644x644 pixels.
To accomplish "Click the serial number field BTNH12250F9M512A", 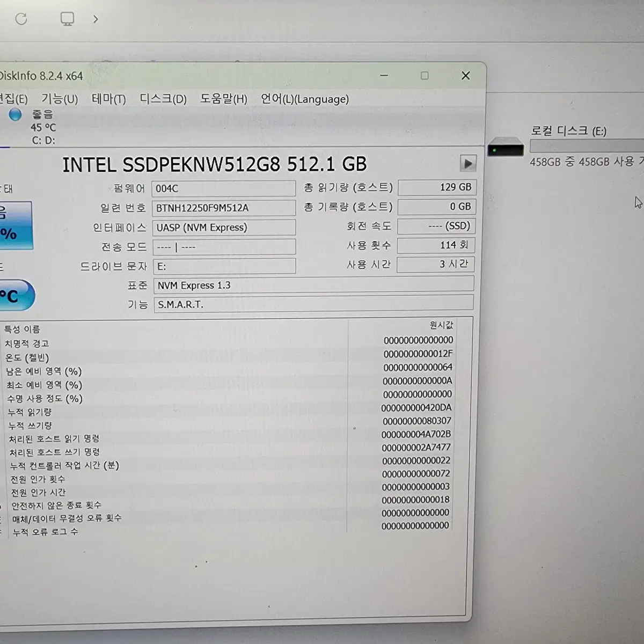I will [224, 208].
